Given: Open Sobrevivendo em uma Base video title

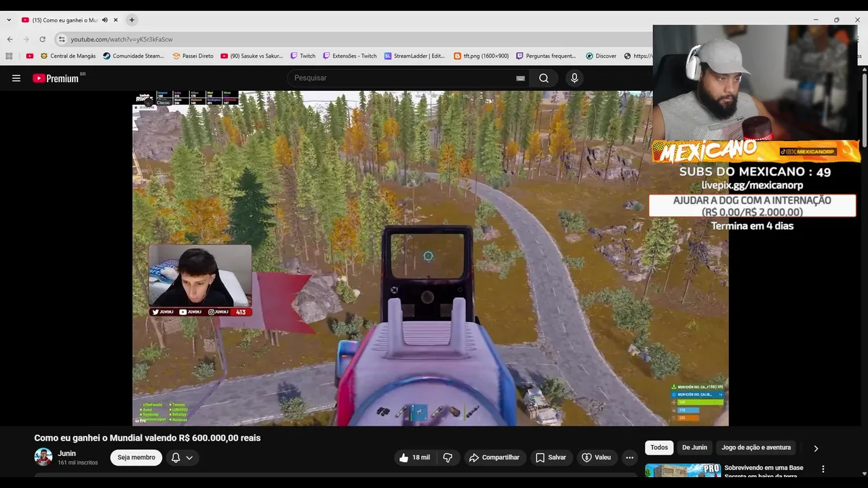Looking at the screenshot, I should pos(764,471).
